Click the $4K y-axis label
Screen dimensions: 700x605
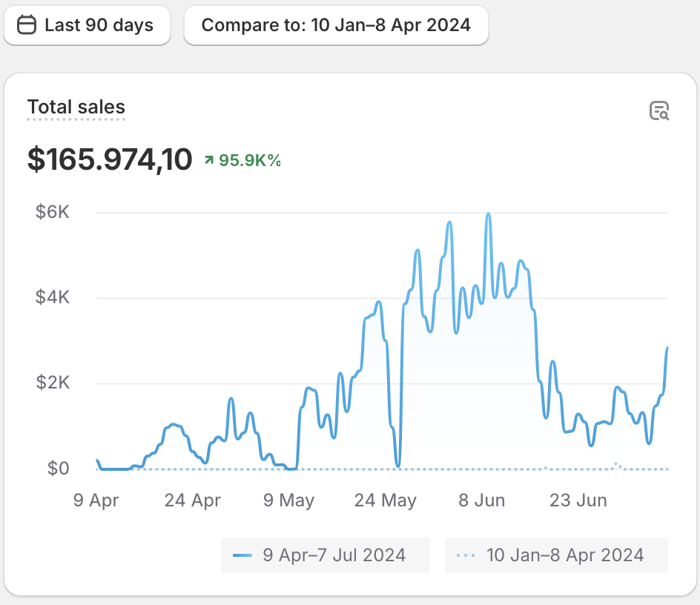coord(53,298)
